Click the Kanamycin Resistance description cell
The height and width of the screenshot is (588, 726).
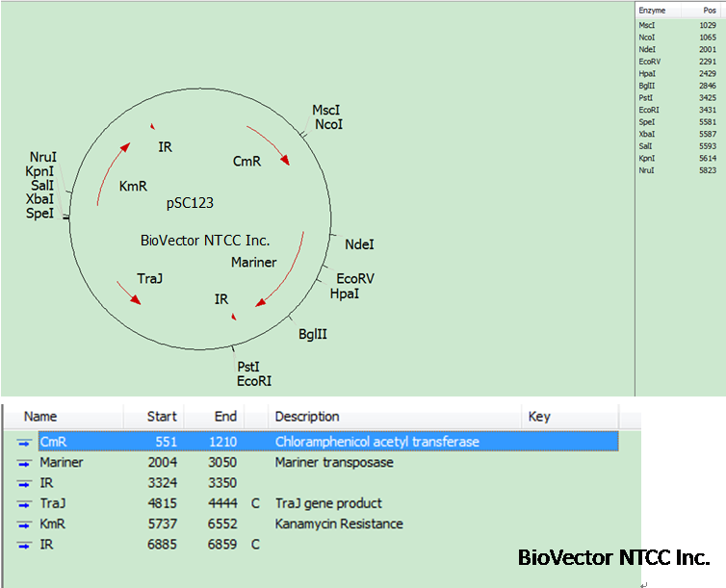coord(339,524)
